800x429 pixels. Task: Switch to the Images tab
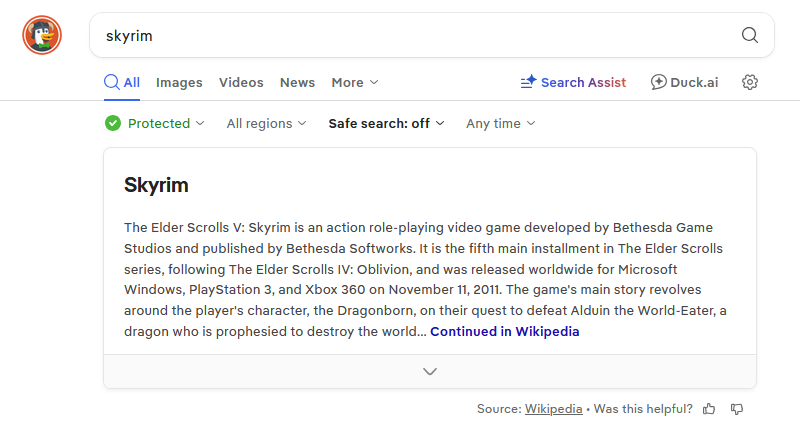[179, 83]
